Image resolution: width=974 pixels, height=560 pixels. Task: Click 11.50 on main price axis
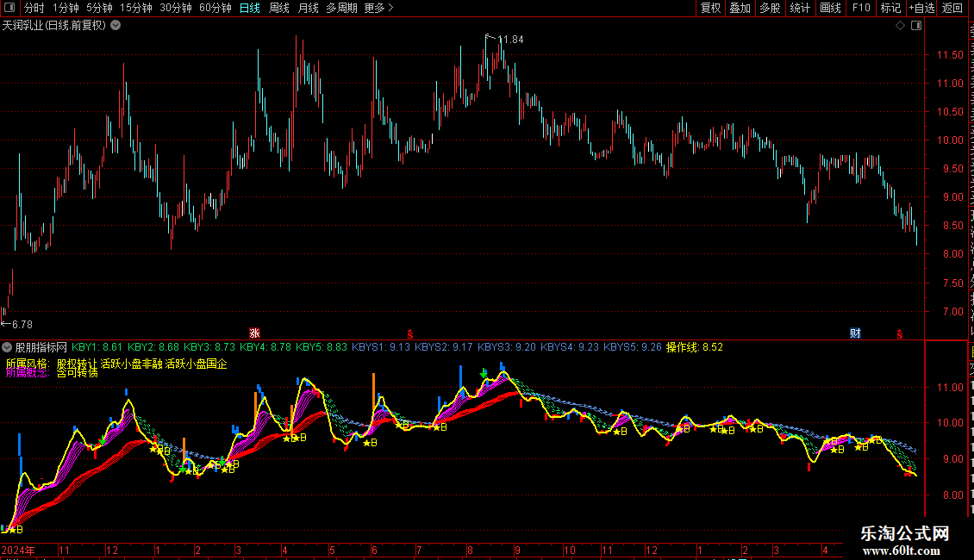(950, 55)
